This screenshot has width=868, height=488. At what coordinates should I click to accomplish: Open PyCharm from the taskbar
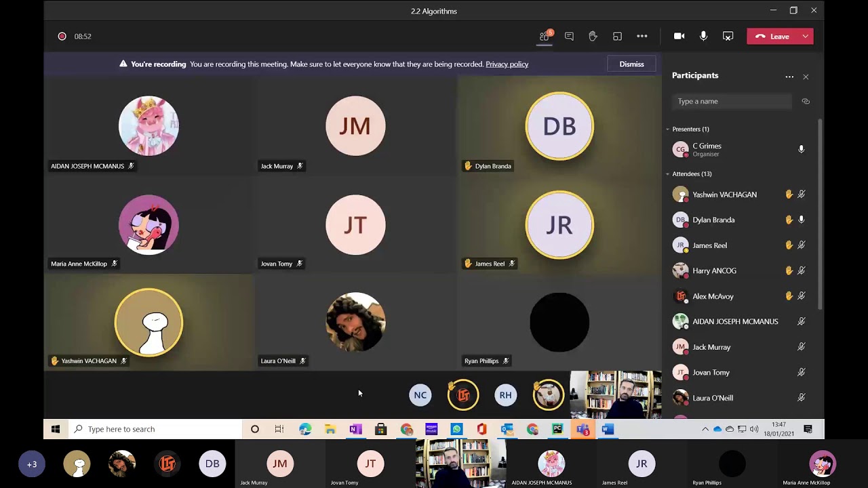pos(557,429)
